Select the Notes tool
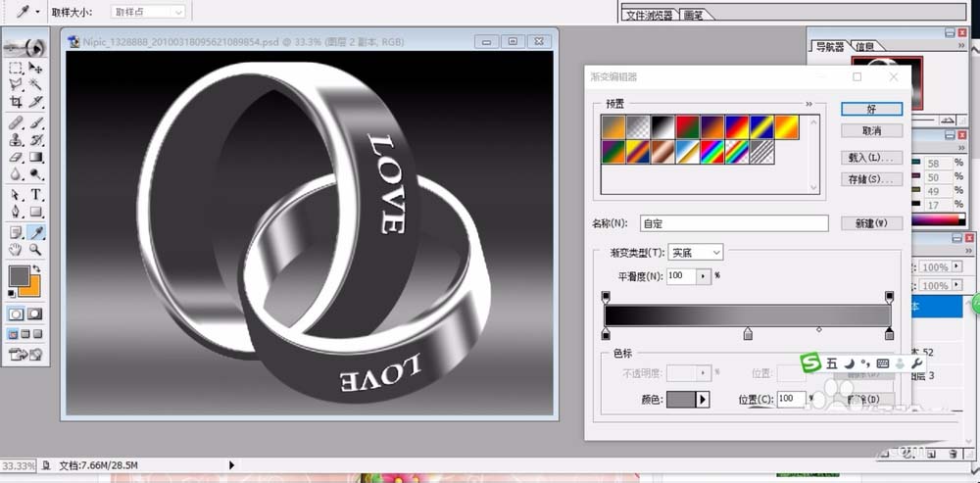980x483 pixels. (17, 232)
